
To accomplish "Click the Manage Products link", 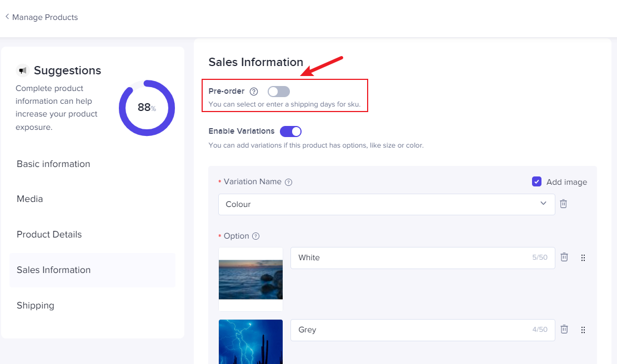I will click(x=45, y=17).
